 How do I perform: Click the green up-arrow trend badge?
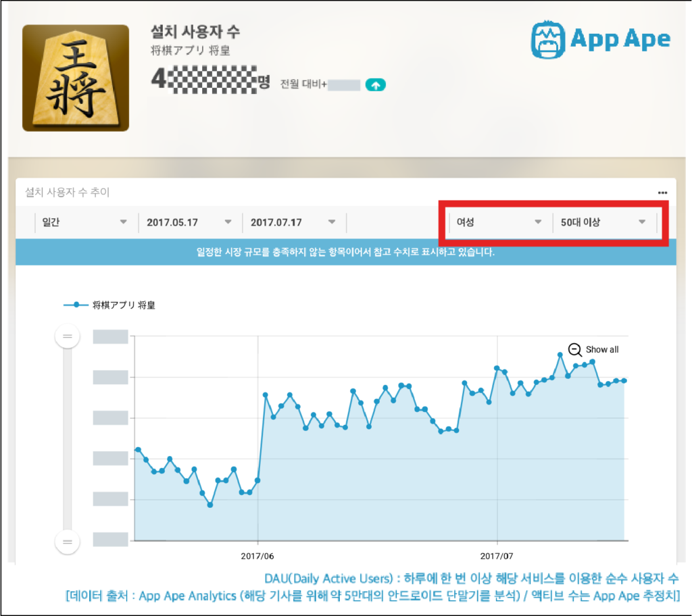click(x=376, y=84)
